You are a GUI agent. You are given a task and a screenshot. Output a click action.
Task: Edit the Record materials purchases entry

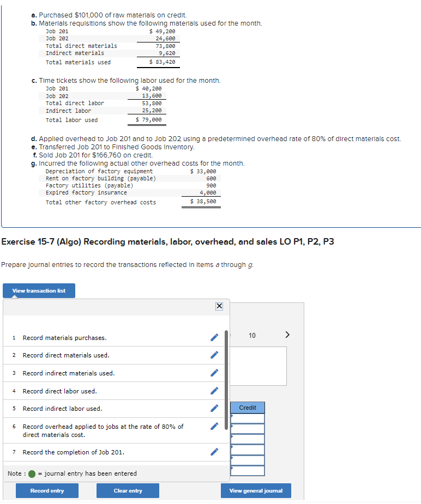214,337
